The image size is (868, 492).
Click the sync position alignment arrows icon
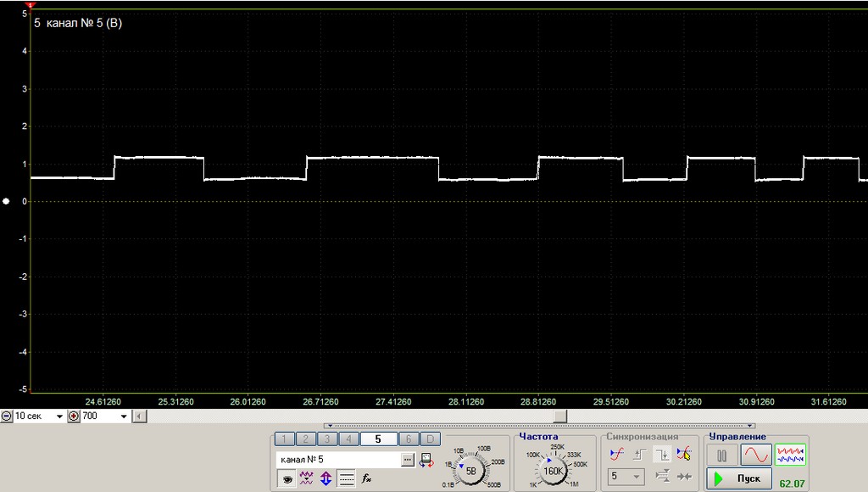(662, 476)
